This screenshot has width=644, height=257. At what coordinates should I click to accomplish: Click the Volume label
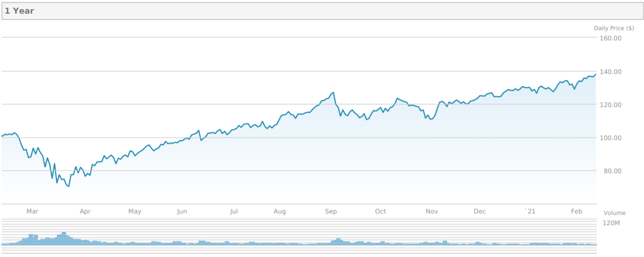pos(614,213)
